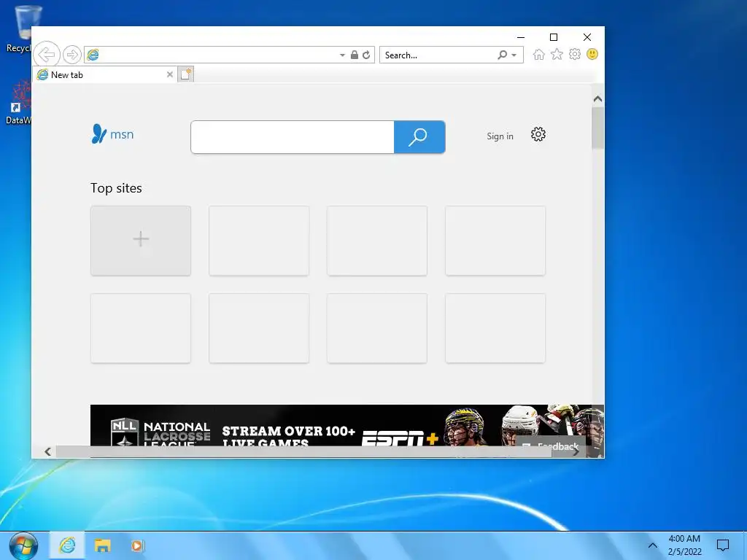Click the security lock icon in address bar
The image size is (747, 560).
(x=354, y=55)
